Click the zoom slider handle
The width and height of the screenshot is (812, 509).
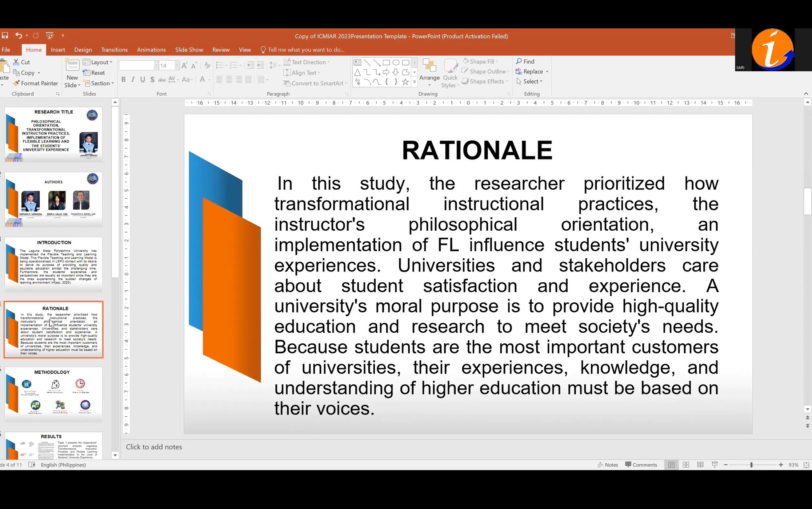click(x=751, y=465)
